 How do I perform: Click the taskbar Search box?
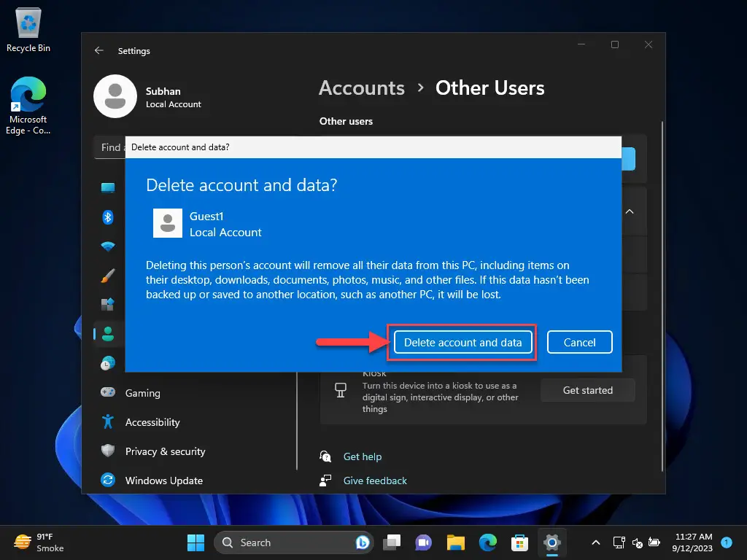click(x=292, y=542)
